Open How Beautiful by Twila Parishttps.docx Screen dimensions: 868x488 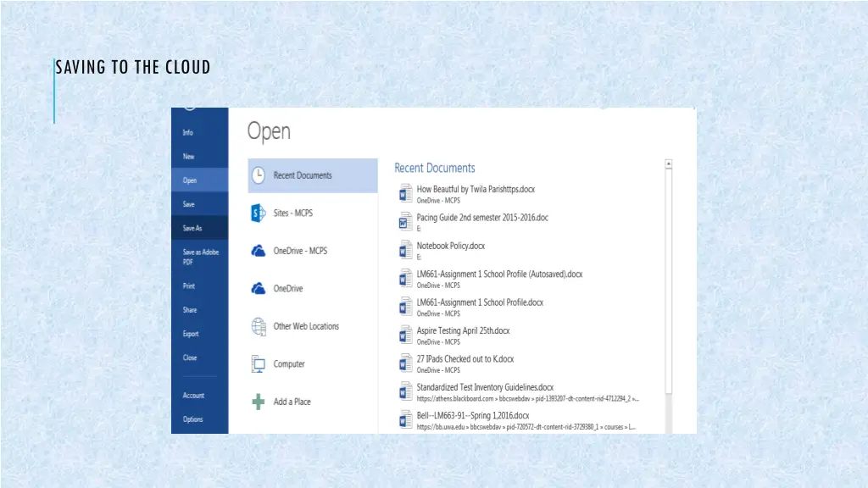pos(476,189)
